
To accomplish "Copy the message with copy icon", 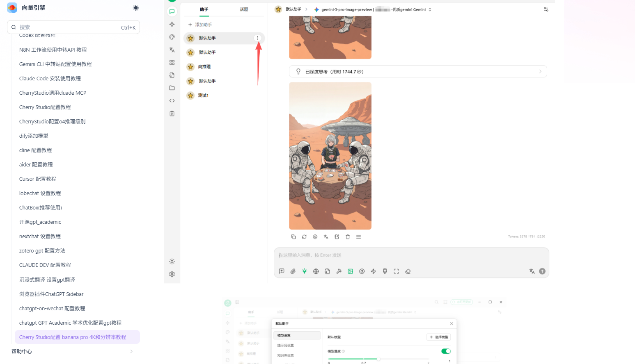I will (293, 237).
